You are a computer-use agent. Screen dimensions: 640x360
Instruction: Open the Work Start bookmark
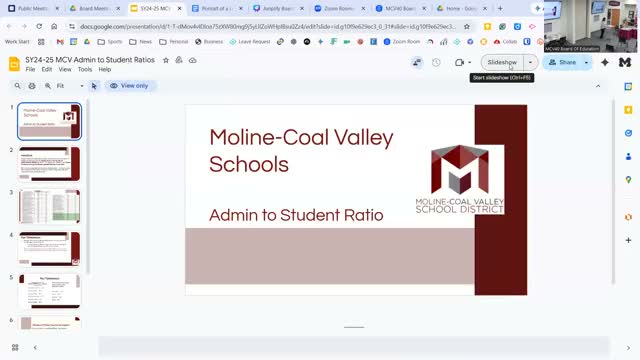pos(17,42)
